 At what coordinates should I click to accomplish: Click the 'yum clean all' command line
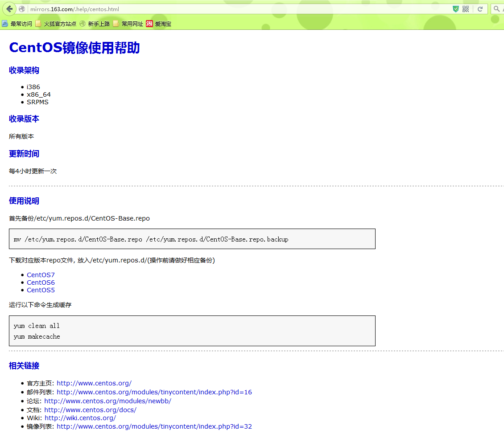(x=37, y=326)
